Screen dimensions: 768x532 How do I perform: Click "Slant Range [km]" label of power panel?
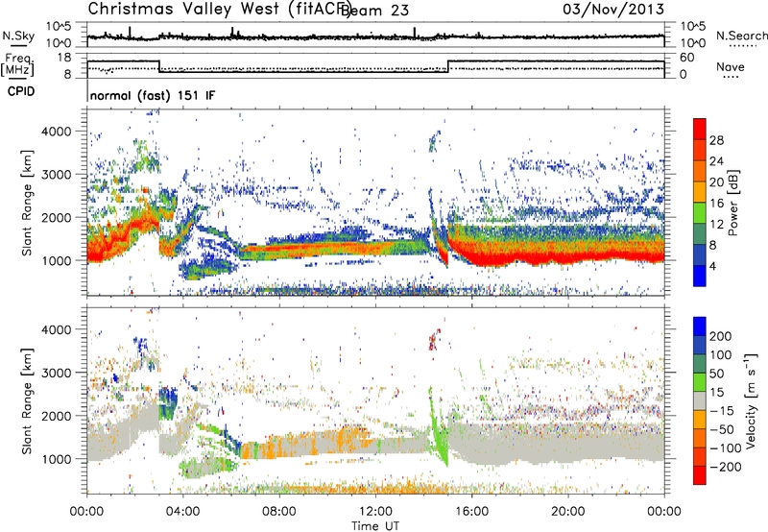(x=27, y=203)
